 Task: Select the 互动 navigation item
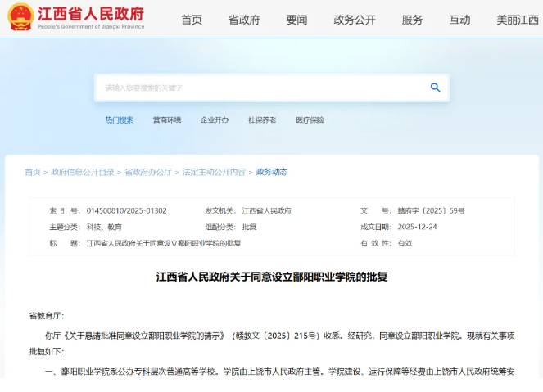tap(459, 20)
